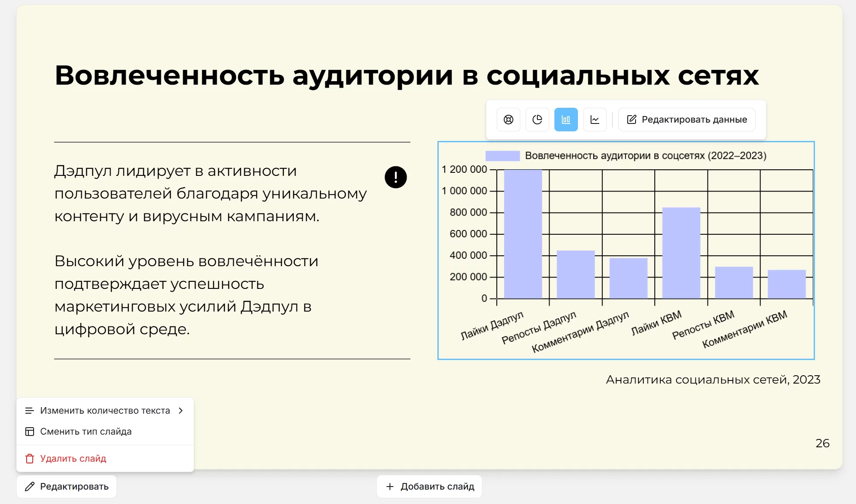Toggle the chart legend dataset swatch

coord(502,156)
